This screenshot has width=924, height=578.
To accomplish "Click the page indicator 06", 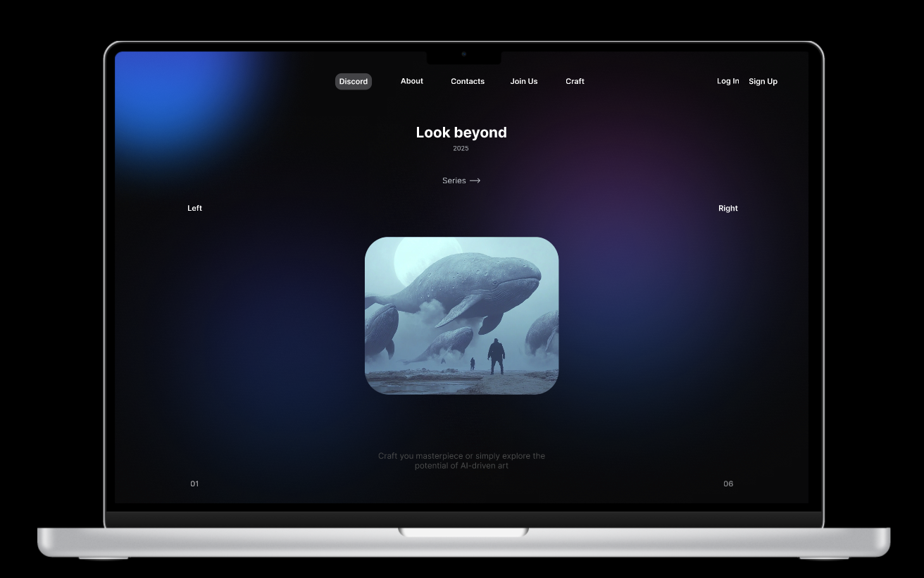I will [728, 484].
